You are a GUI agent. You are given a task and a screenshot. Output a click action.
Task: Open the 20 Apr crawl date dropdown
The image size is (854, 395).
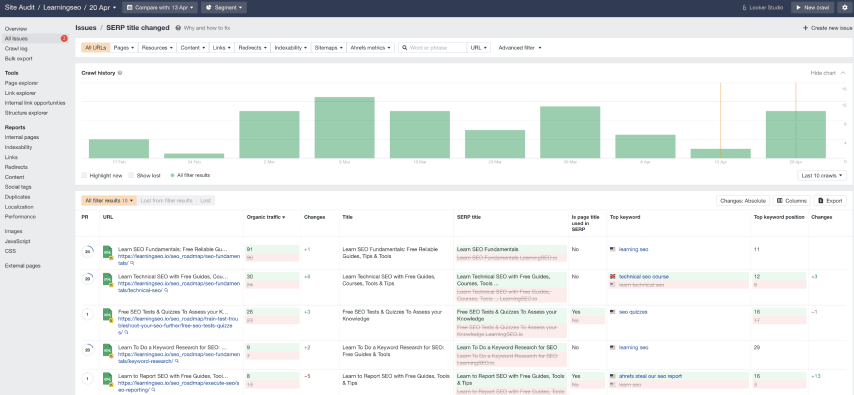[x=103, y=8]
